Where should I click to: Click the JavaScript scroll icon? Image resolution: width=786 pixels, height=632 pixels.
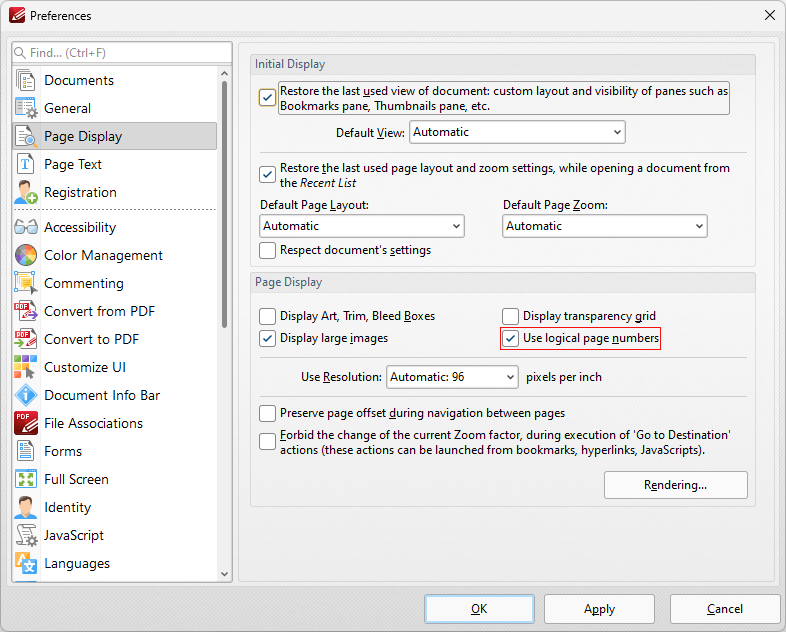[26, 535]
